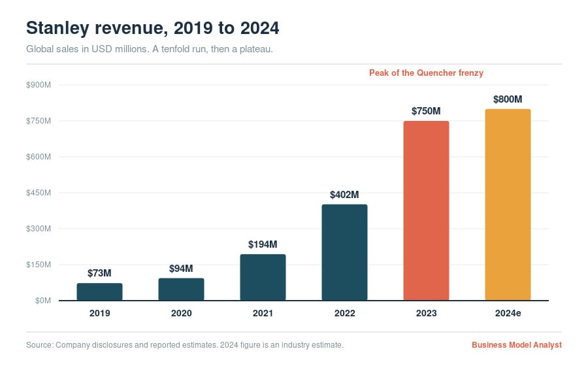588x366 pixels.
Task: Open the 'Business Model Analyst' credit
Action: tap(517, 345)
